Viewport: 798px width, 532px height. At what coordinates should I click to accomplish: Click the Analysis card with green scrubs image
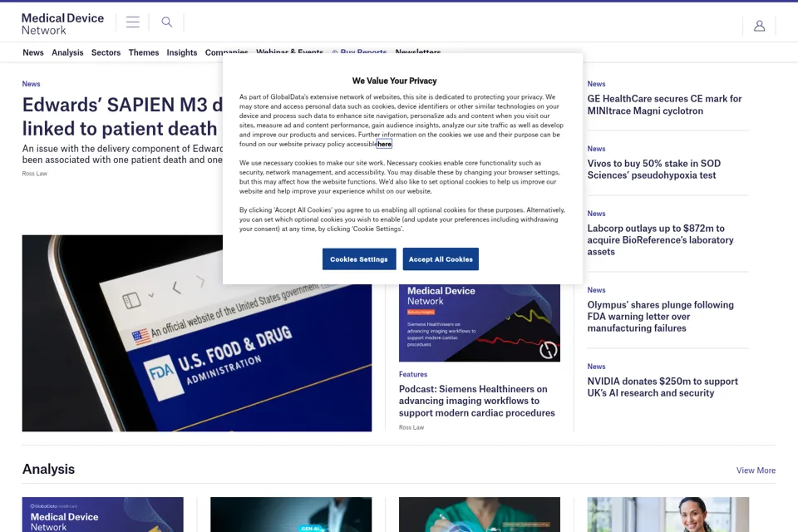pyautogui.click(x=480, y=515)
